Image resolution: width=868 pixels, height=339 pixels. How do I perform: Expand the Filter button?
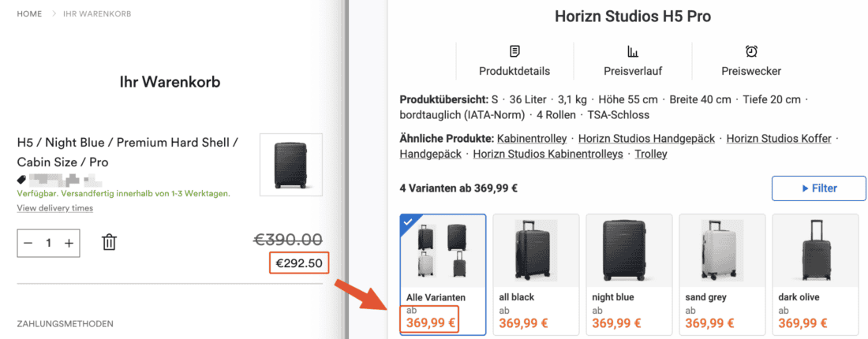pos(819,188)
